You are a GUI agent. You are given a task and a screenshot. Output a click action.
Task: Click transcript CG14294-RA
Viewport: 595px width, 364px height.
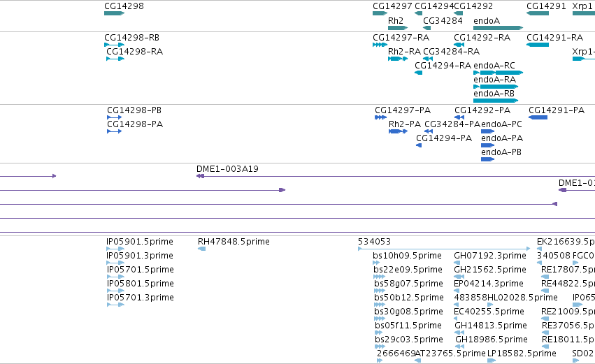click(443, 66)
